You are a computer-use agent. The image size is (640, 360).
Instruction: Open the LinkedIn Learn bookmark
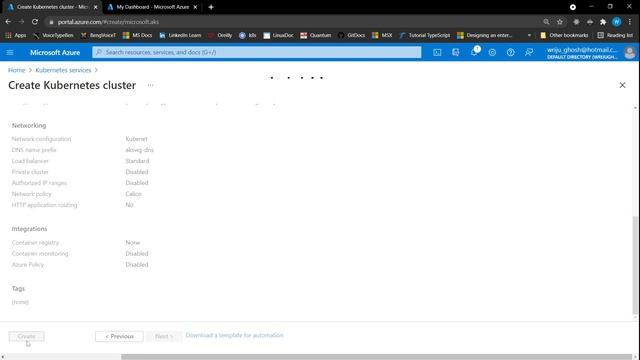pyautogui.click(x=180, y=36)
